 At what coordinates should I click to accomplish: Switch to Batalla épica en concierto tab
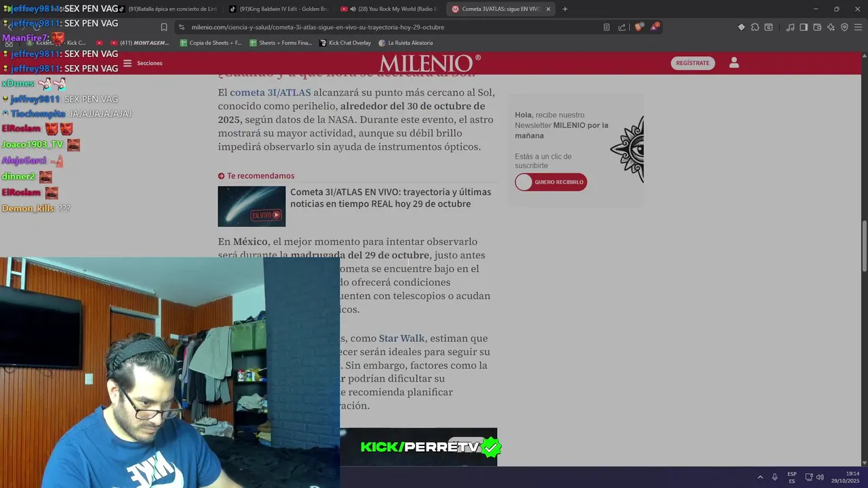(x=168, y=9)
